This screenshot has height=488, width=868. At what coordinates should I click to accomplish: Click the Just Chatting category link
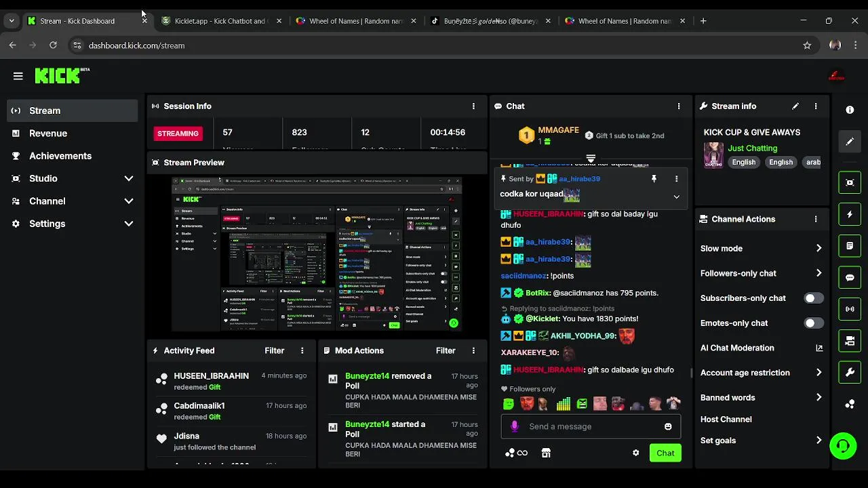tap(753, 148)
